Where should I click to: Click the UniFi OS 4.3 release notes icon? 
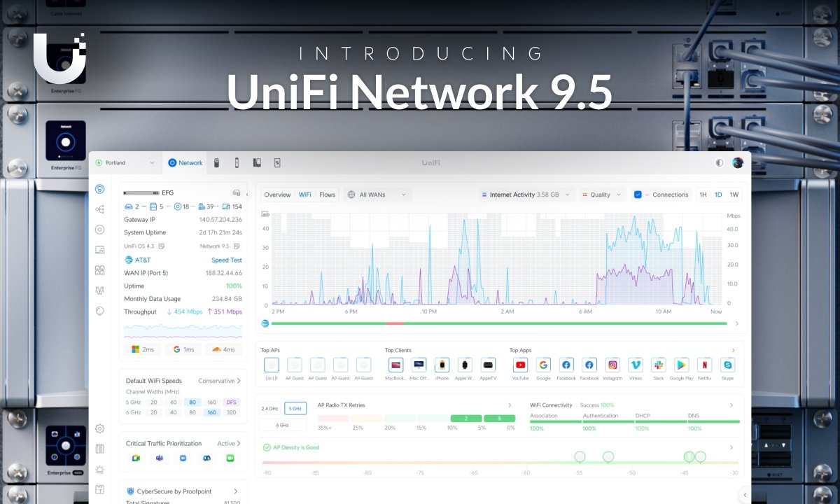pyautogui.click(x=162, y=246)
